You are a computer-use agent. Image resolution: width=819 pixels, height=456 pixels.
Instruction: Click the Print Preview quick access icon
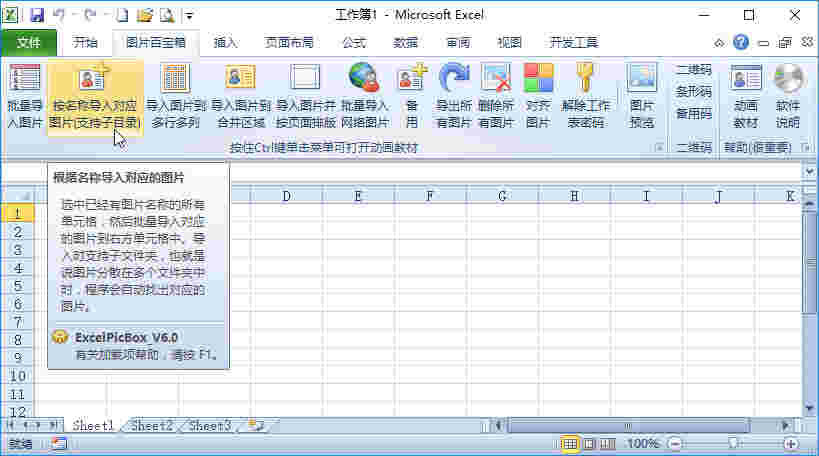[x=167, y=15]
